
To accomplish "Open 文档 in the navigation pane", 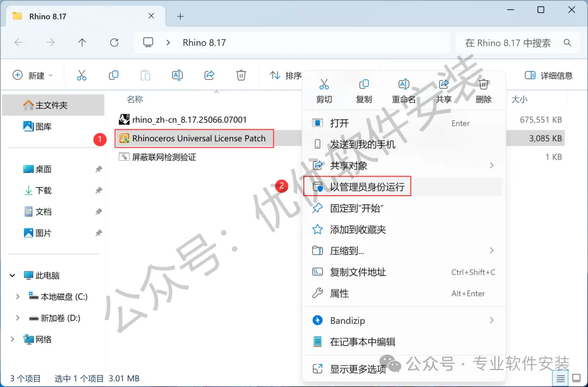I will 38,211.
